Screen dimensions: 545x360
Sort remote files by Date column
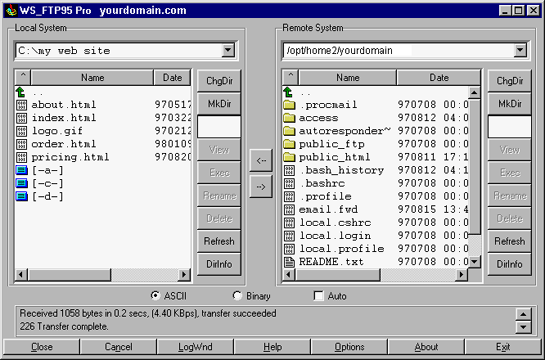(x=439, y=77)
